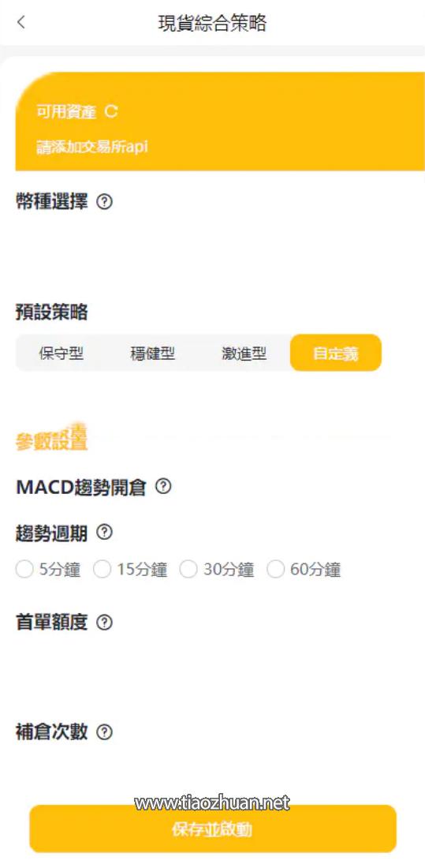Switch to the 保守型 preset strategy
The height and width of the screenshot is (868, 425).
61,354
